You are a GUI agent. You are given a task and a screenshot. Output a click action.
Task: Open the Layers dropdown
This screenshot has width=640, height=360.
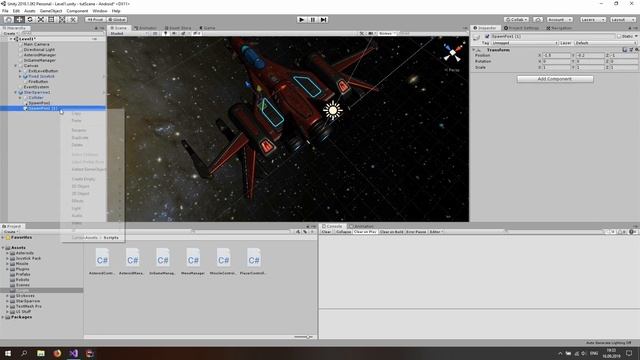pyautogui.click(x=592, y=20)
